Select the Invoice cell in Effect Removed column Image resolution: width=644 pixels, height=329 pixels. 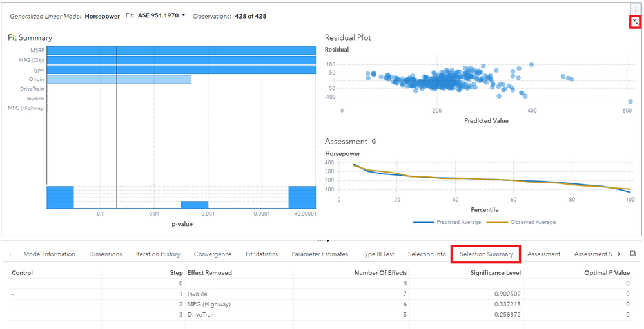pyautogui.click(x=197, y=294)
